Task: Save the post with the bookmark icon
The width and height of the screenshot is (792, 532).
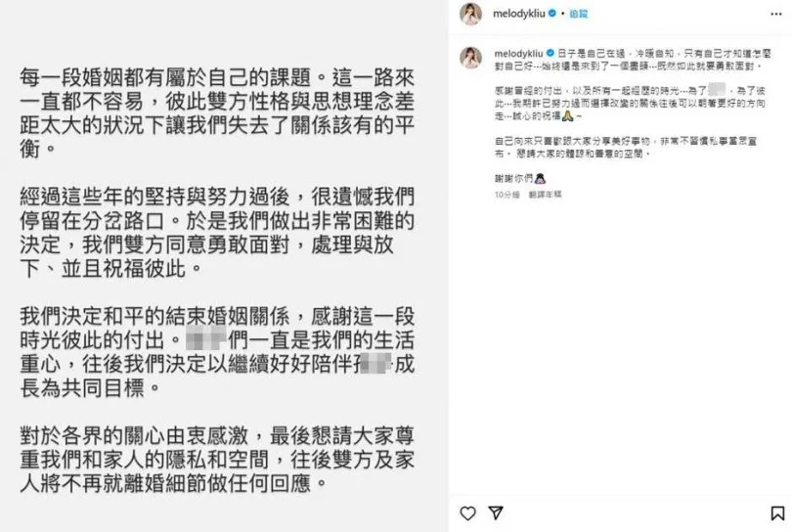Action: [777, 513]
